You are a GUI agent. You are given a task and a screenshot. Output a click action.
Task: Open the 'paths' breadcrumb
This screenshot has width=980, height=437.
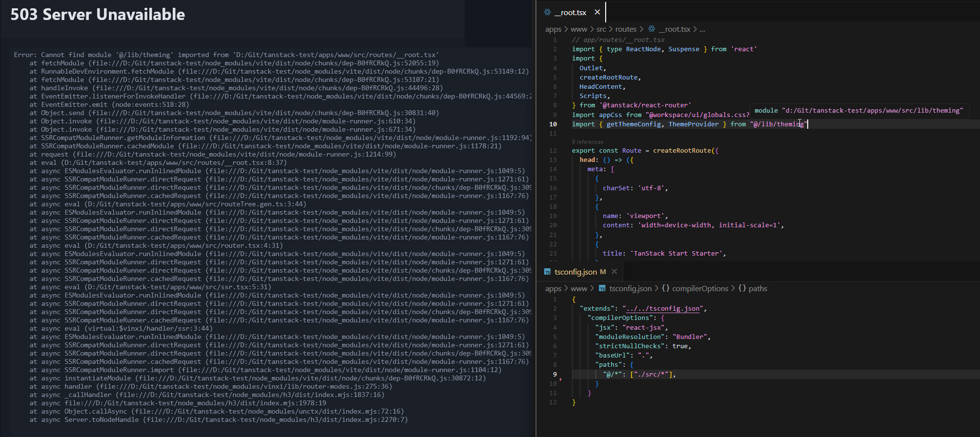pos(758,289)
